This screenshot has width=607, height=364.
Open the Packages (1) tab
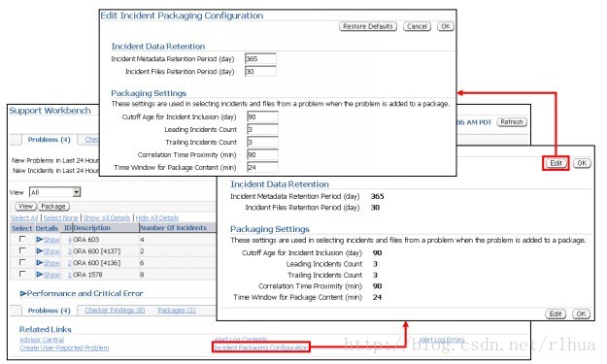pyautogui.click(x=177, y=311)
